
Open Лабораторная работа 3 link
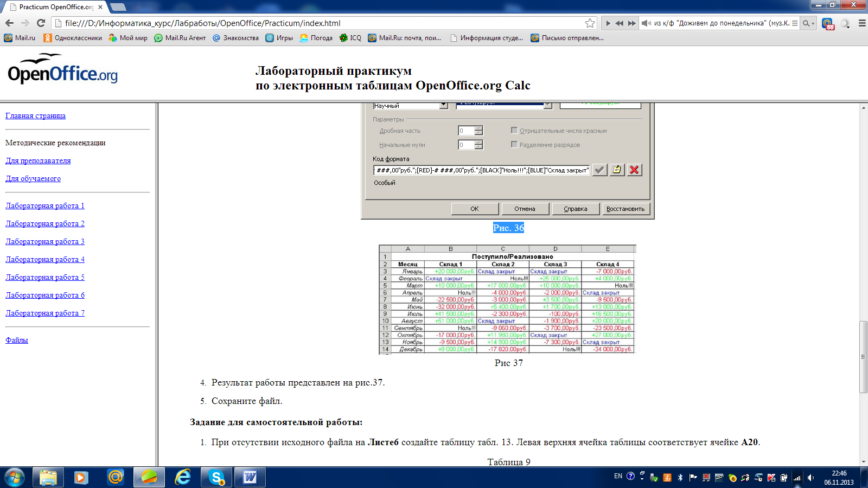pyautogui.click(x=45, y=241)
